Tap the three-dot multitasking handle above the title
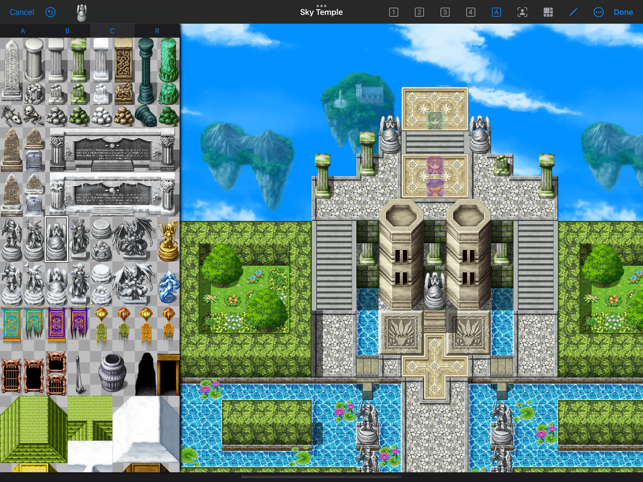Image resolution: width=643 pixels, height=482 pixels. [321, 5]
